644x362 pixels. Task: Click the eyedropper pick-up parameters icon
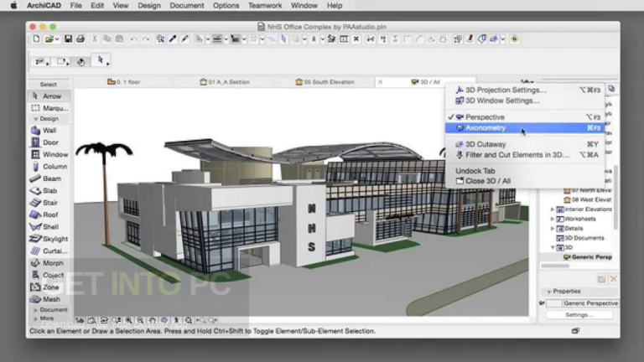173,39
